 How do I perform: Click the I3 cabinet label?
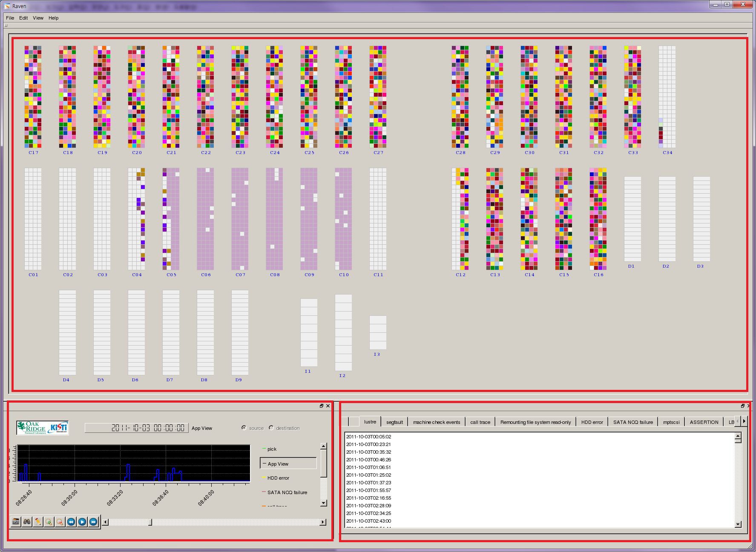(x=377, y=354)
